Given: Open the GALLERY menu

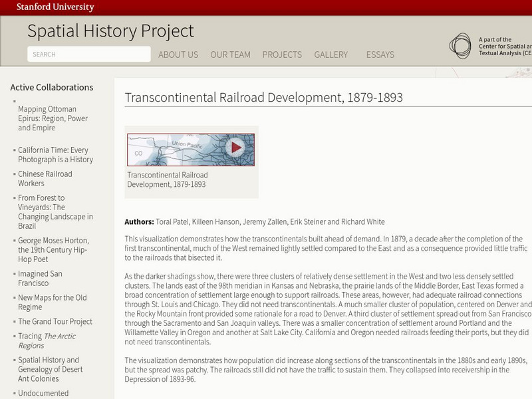Looking at the screenshot, I should point(331,55).
